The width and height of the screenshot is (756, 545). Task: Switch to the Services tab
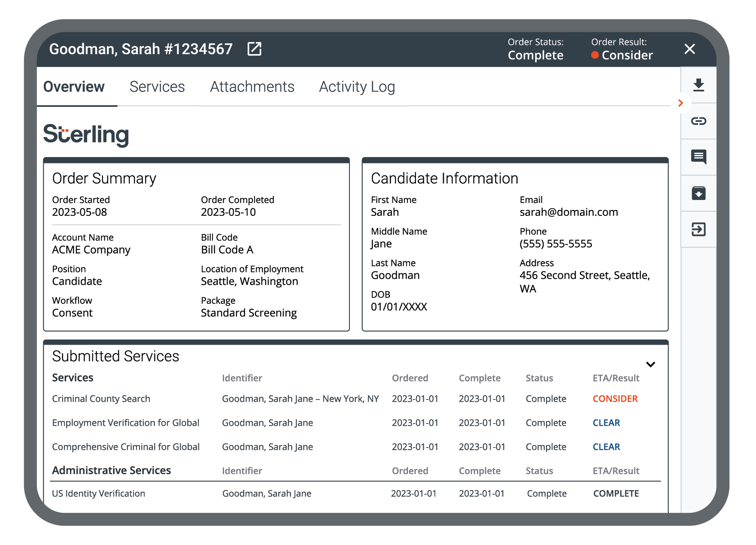tap(157, 87)
